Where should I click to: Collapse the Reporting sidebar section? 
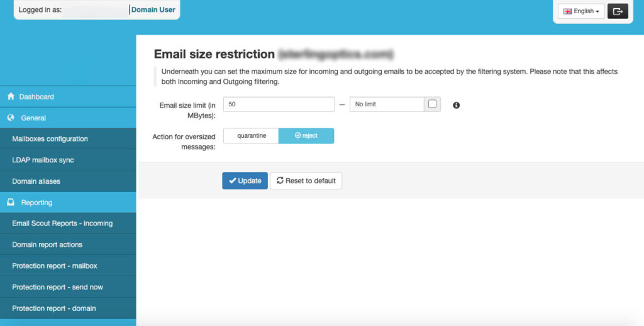click(68, 202)
